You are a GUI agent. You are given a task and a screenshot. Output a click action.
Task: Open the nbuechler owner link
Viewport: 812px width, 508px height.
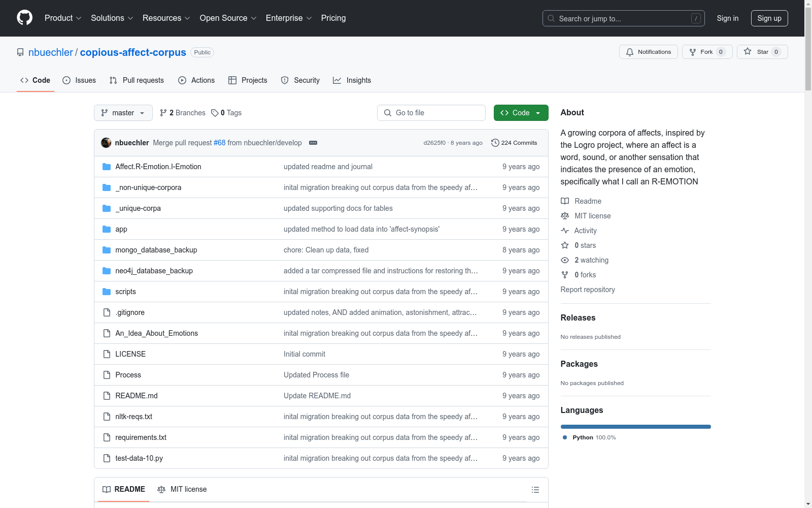(51, 52)
